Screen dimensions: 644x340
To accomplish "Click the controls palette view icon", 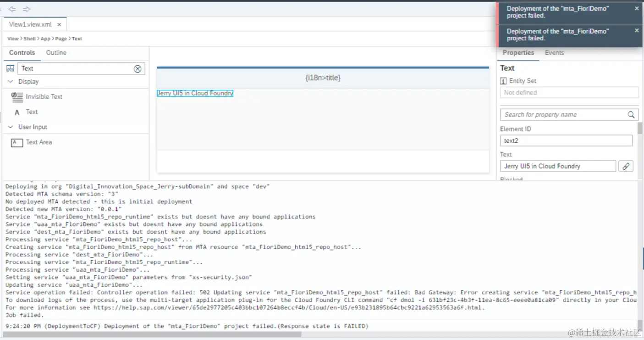I will click(x=10, y=68).
